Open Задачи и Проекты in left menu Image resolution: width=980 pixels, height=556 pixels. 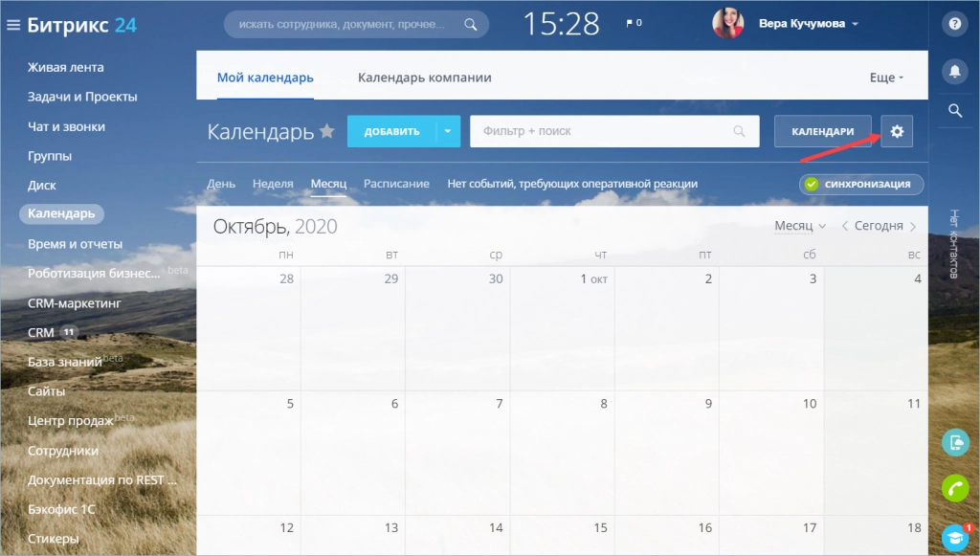point(82,97)
